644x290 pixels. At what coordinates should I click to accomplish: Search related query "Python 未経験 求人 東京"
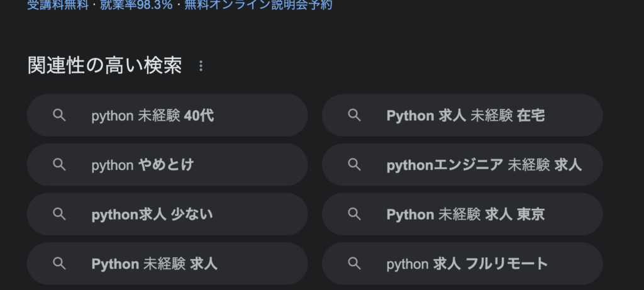(x=465, y=215)
